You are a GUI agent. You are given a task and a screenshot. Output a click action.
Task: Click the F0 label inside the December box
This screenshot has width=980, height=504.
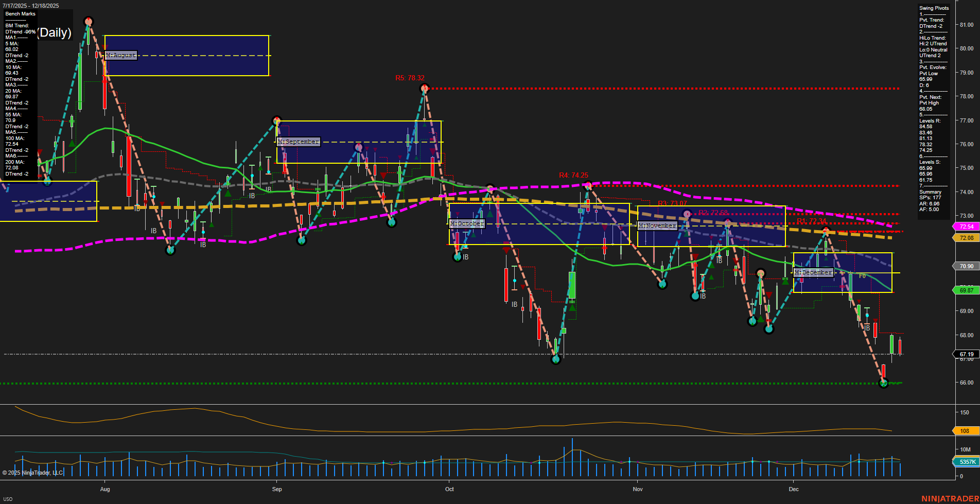click(863, 276)
